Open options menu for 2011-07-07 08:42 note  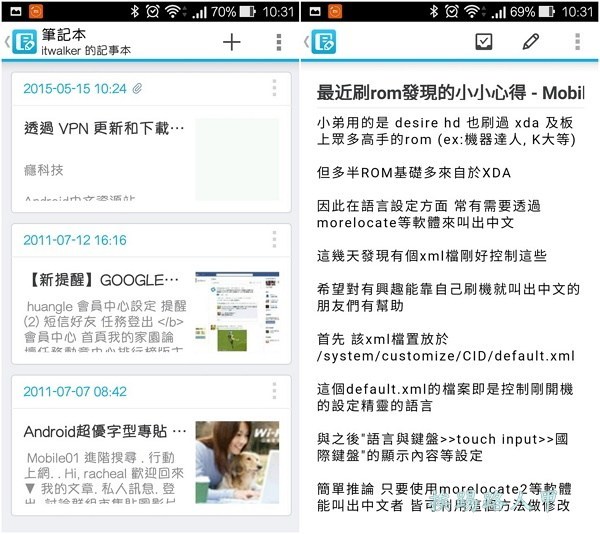tap(274, 391)
